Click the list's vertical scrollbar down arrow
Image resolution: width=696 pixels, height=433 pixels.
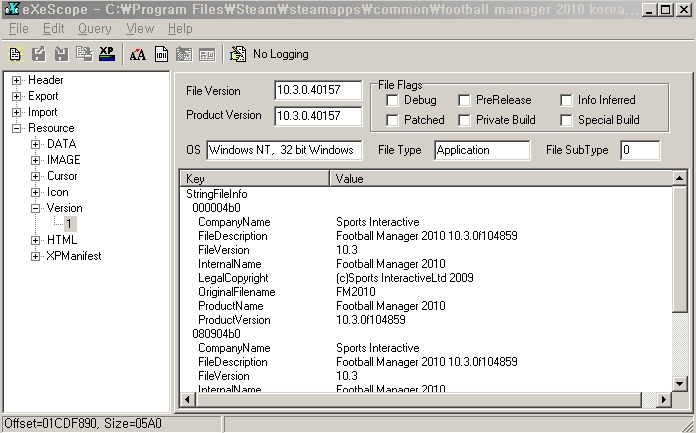[x=680, y=383]
